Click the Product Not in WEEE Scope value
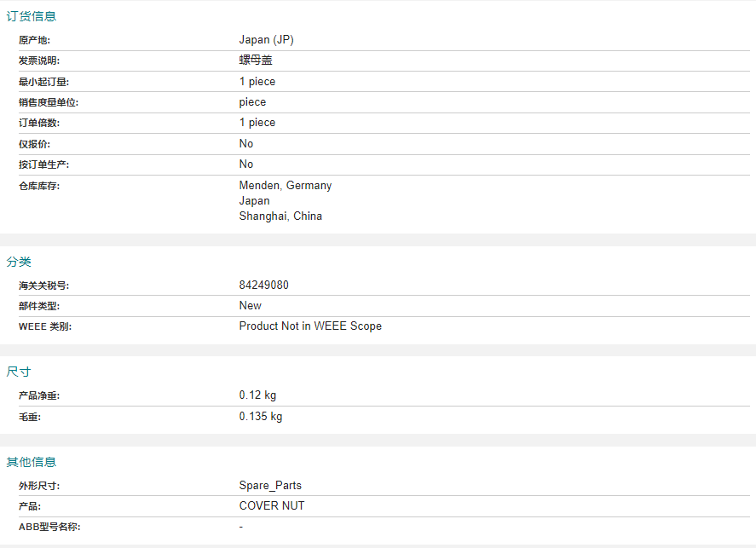756x548 pixels. 310,326
